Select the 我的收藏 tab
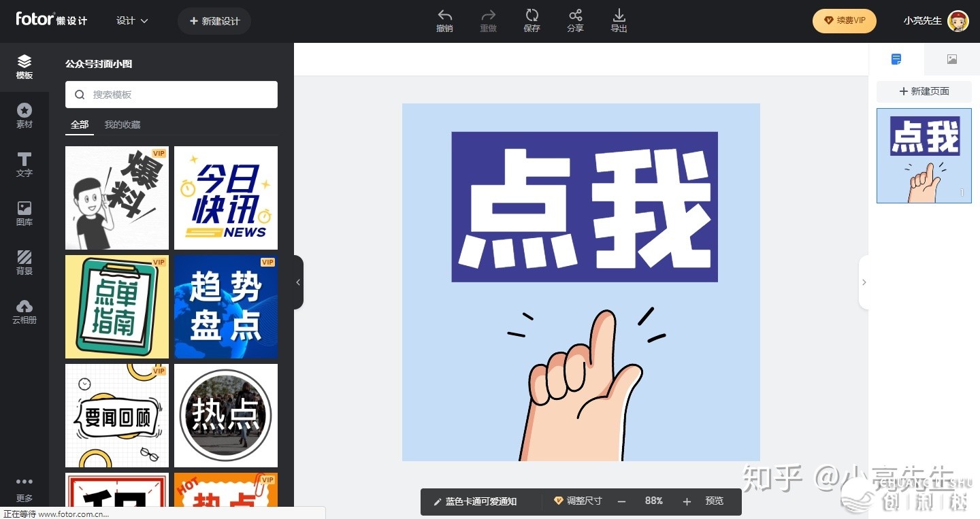The image size is (980, 519). [122, 124]
